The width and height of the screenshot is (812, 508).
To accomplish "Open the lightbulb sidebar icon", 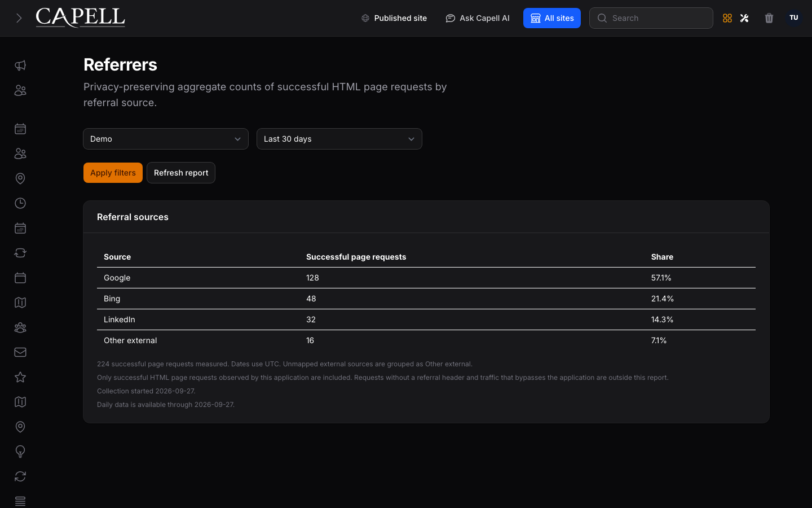I will (x=20, y=452).
